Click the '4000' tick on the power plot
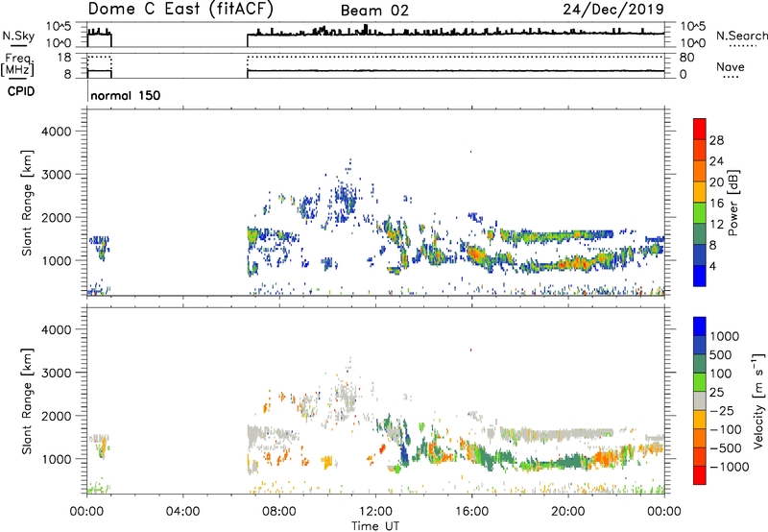 [56, 132]
